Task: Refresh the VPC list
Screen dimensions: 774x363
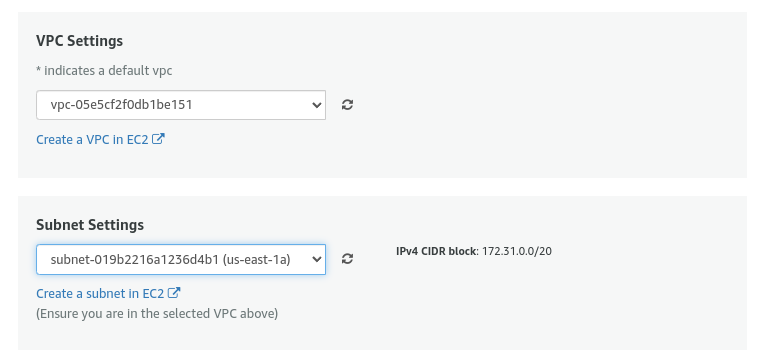Action: (347, 105)
